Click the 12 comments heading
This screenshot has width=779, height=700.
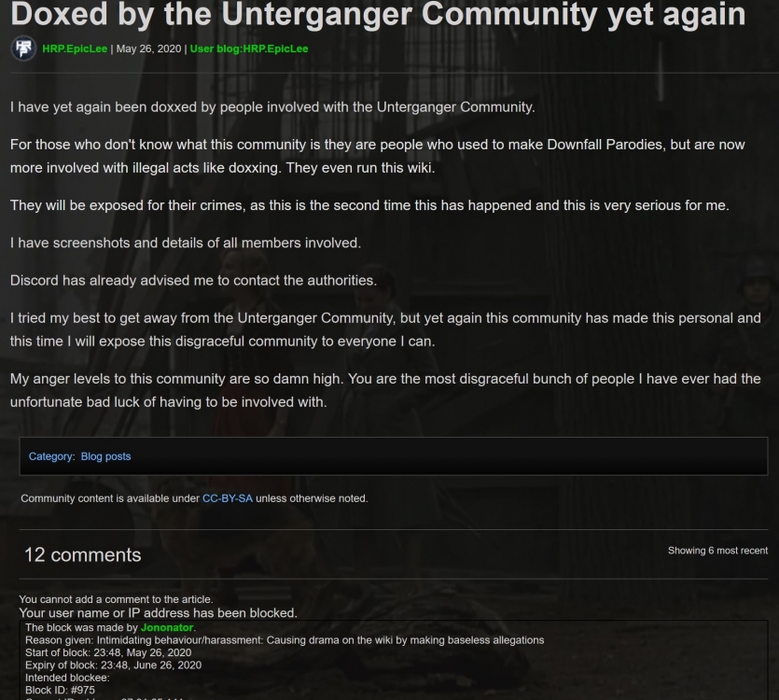pos(82,554)
